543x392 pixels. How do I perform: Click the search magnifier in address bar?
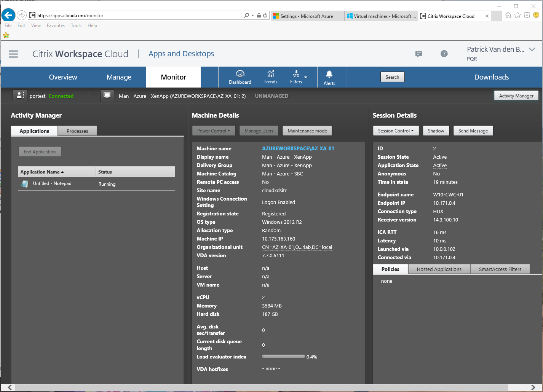247,15
